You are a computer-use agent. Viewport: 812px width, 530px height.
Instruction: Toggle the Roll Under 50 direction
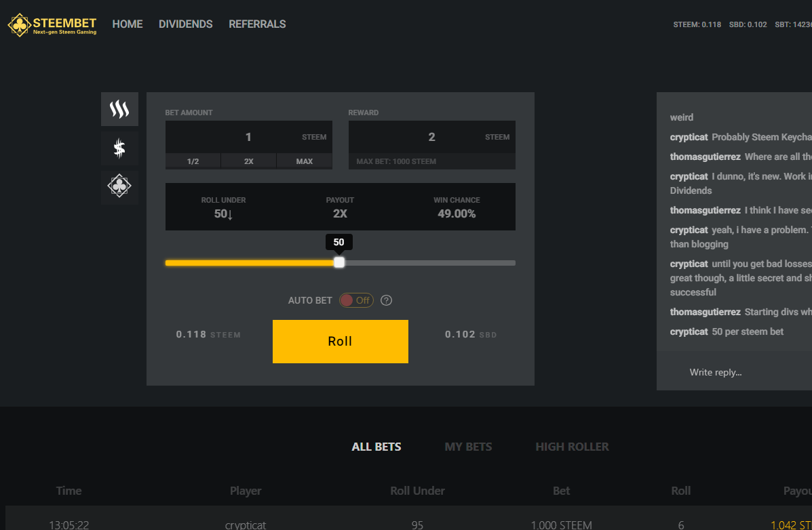(224, 213)
